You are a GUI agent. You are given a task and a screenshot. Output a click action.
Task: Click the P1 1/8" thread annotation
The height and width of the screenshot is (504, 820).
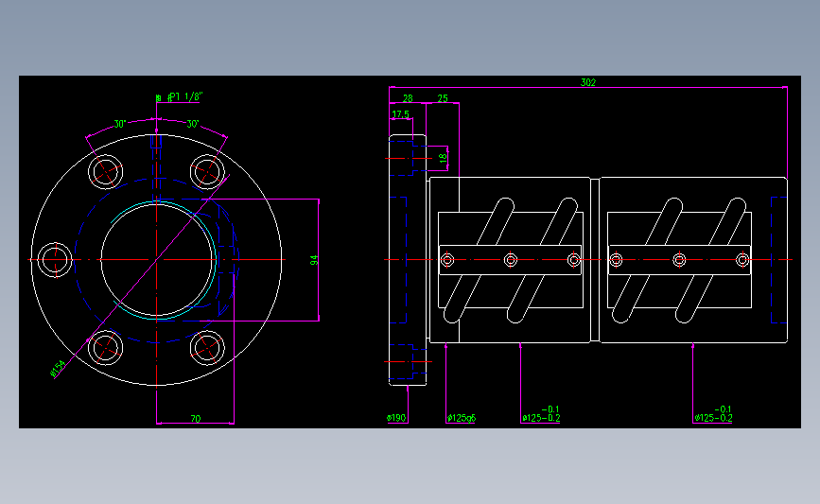(185, 96)
